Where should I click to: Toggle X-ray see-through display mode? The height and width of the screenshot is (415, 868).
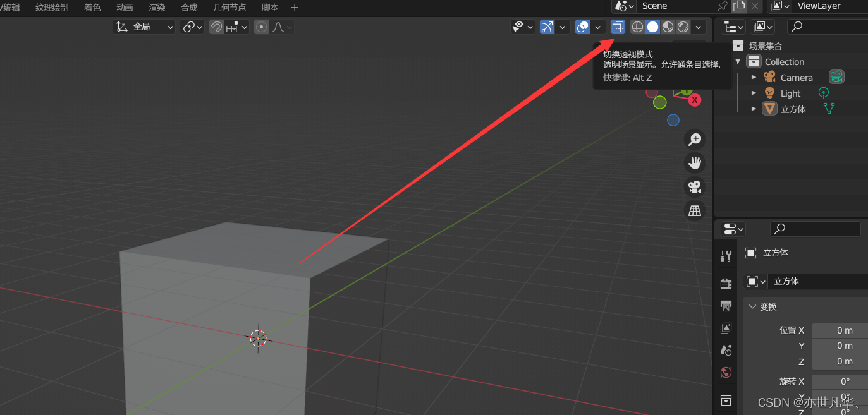pyautogui.click(x=618, y=27)
